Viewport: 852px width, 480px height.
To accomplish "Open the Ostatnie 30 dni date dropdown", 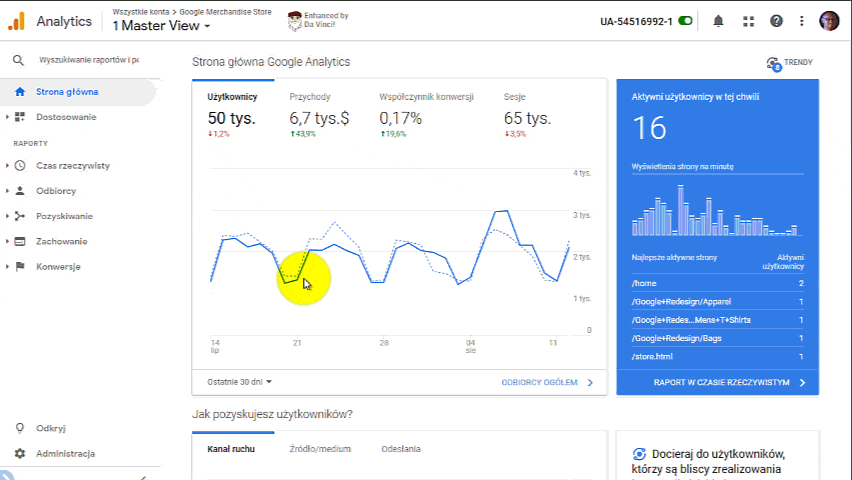I will (x=239, y=382).
